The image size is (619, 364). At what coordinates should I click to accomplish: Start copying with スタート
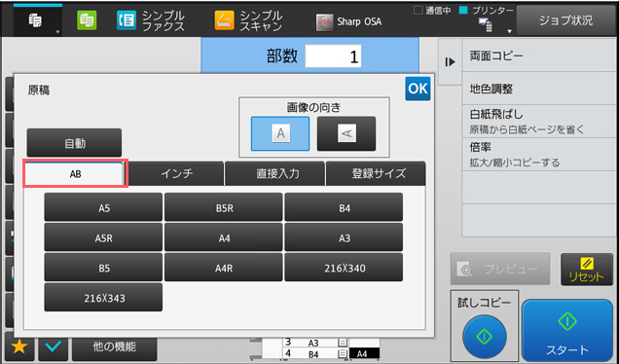pyautogui.click(x=567, y=331)
